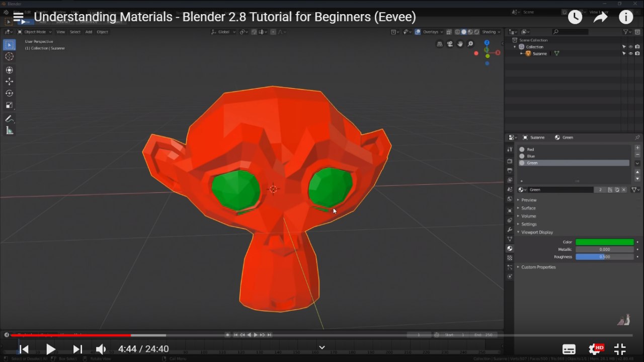The width and height of the screenshot is (644, 362).
Task: Select the Select Box tool
Action: [9, 45]
